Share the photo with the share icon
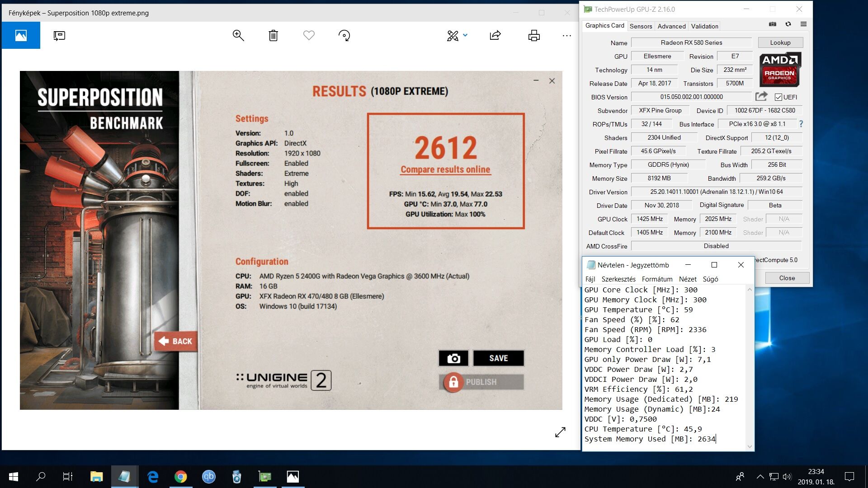This screenshot has width=868, height=488. click(495, 35)
